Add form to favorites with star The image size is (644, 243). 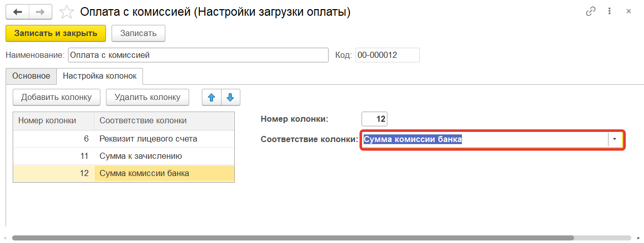(66, 12)
